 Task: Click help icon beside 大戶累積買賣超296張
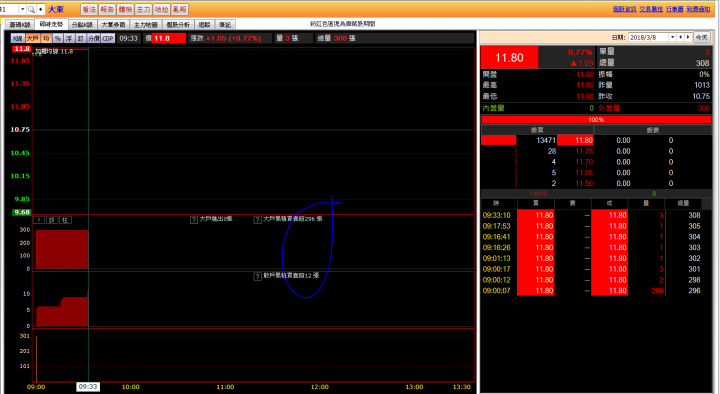pyautogui.click(x=258, y=220)
